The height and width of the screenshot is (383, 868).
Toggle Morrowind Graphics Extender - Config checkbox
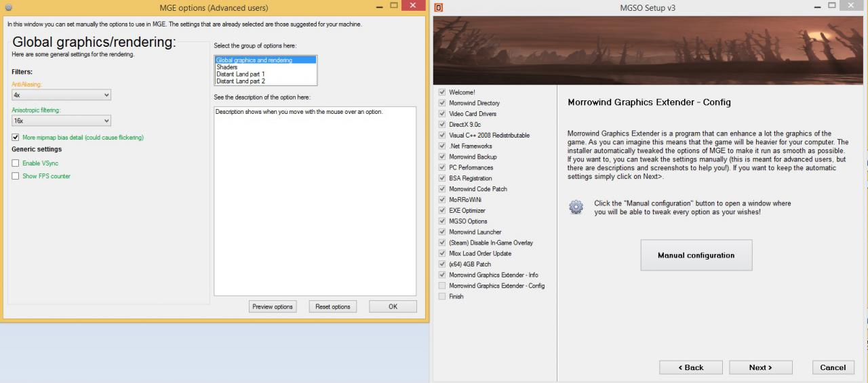[x=442, y=285]
